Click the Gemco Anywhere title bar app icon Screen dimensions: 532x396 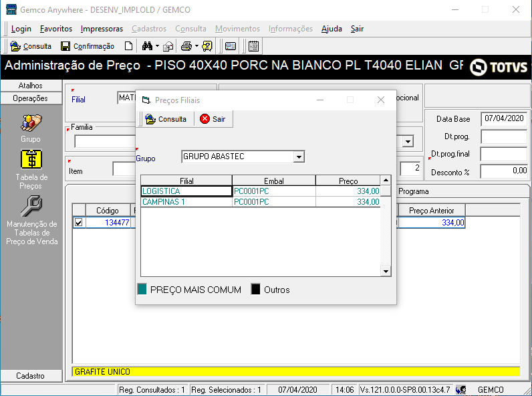[x=11, y=9]
